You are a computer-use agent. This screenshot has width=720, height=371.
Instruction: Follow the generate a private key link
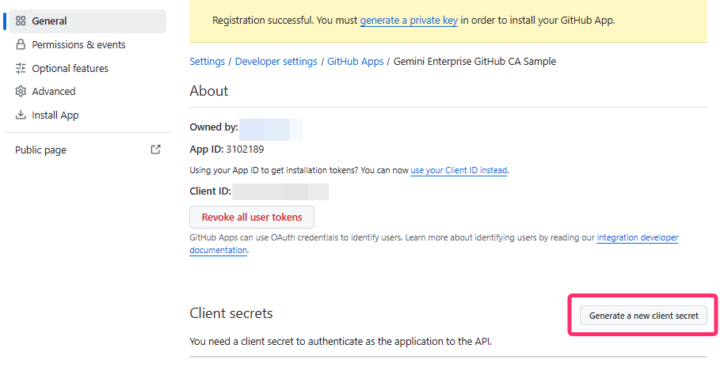(408, 20)
